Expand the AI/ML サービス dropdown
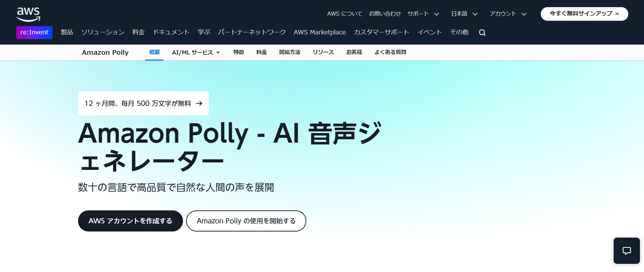 [196, 52]
